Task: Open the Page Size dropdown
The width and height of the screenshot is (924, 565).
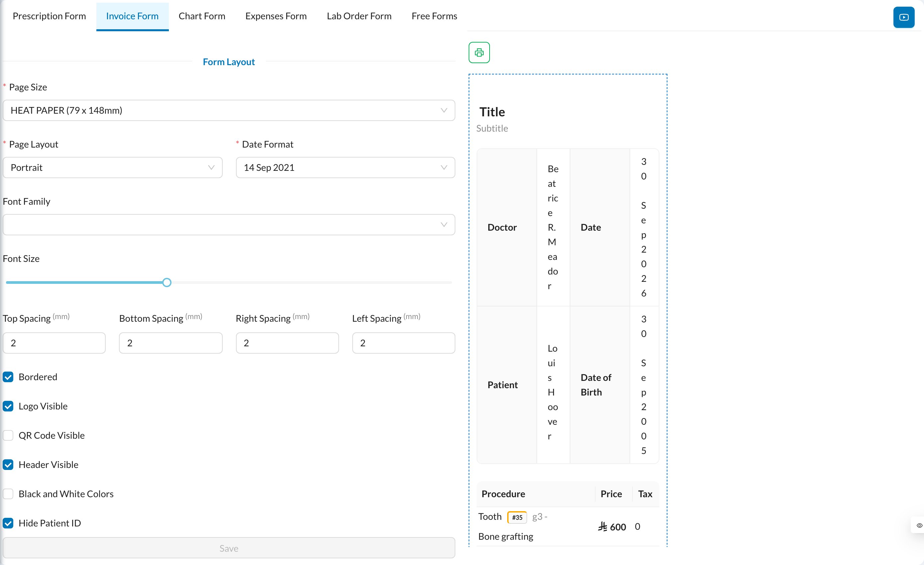Action: 229,110
